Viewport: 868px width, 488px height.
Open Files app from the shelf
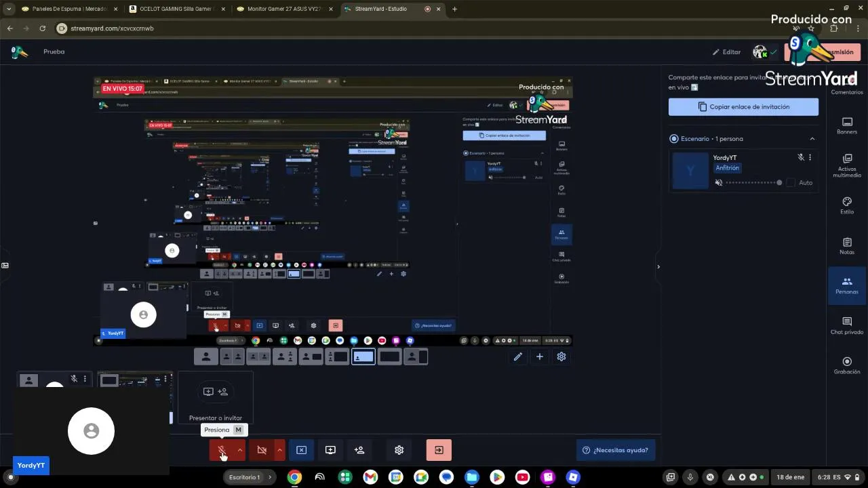(x=471, y=477)
